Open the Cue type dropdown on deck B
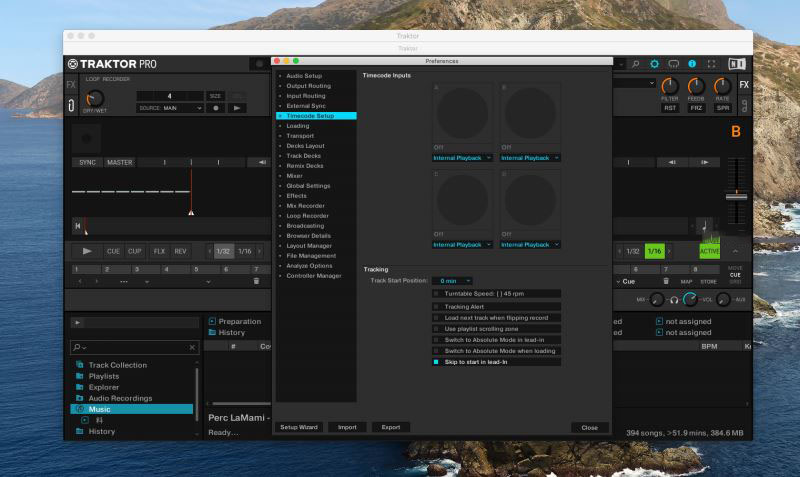Viewport: 800px width, 477px height. (x=626, y=282)
